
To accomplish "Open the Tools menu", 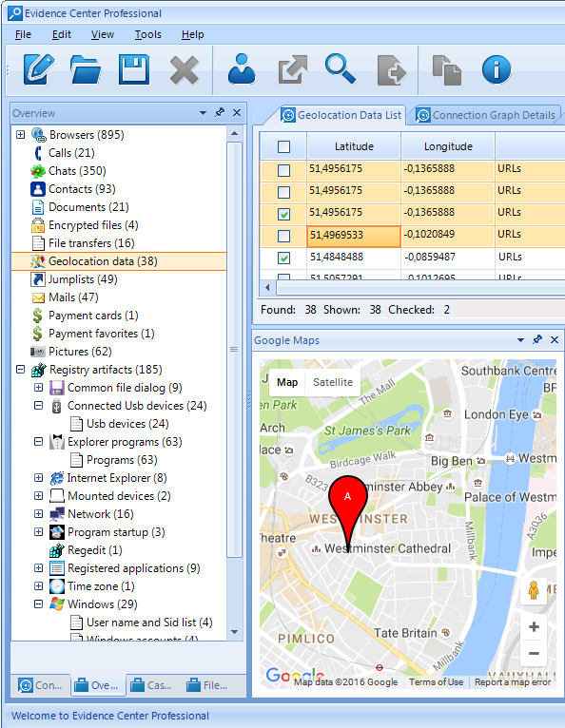I will click(x=147, y=34).
